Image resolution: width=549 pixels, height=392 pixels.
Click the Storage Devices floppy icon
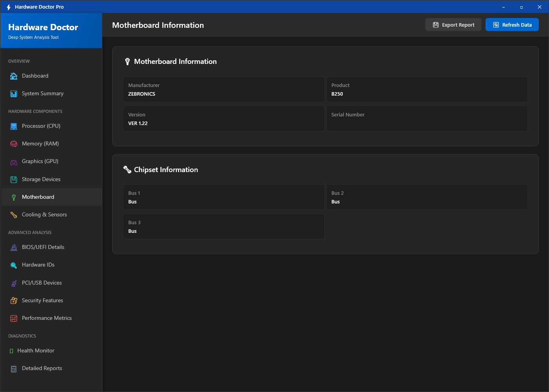click(14, 180)
